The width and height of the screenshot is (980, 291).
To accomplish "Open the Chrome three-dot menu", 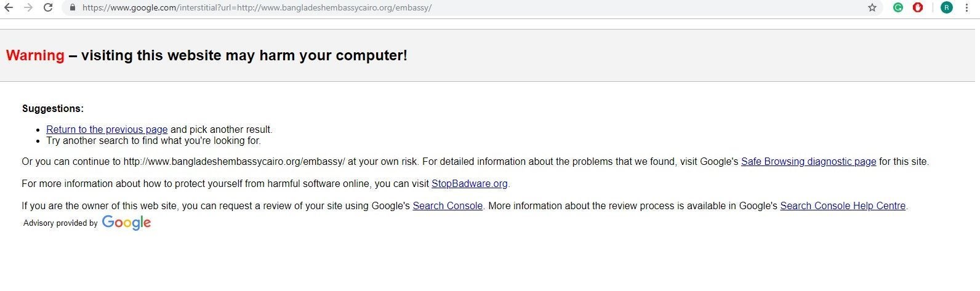I will click(967, 8).
